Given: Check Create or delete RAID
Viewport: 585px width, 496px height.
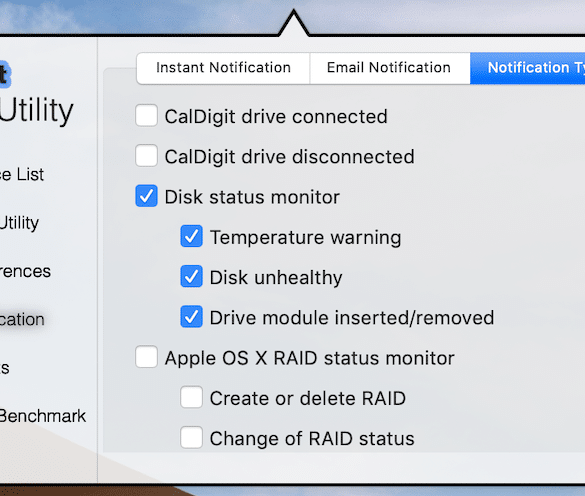Looking at the screenshot, I should (191, 397).
